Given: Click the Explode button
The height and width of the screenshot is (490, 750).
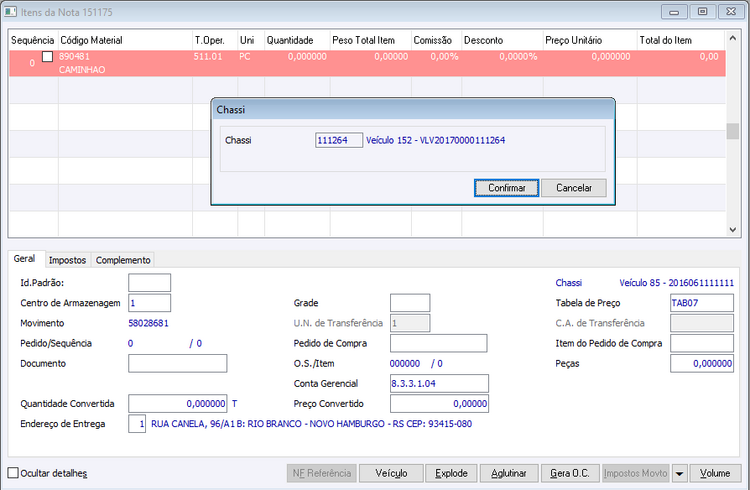Looking at the screenshot, I should (451, 473).
